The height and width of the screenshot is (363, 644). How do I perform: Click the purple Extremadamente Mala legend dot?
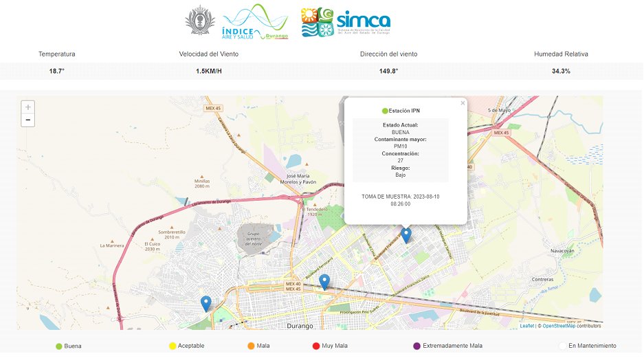point(417,346)
